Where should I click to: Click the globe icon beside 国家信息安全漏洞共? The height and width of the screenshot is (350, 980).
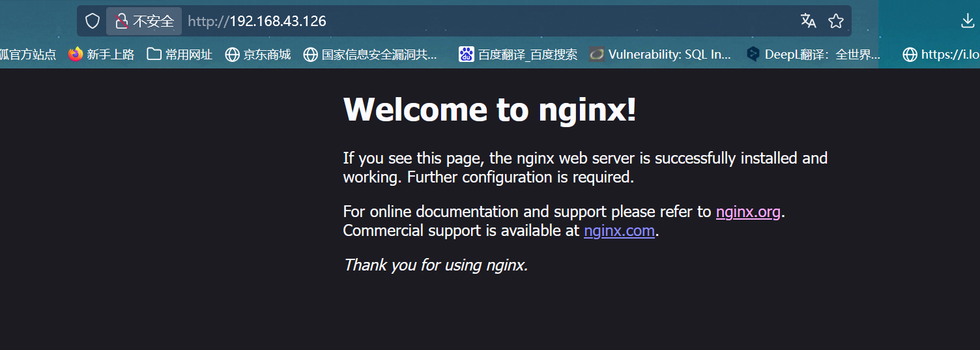pyautogui.click(x=311, y=55)
